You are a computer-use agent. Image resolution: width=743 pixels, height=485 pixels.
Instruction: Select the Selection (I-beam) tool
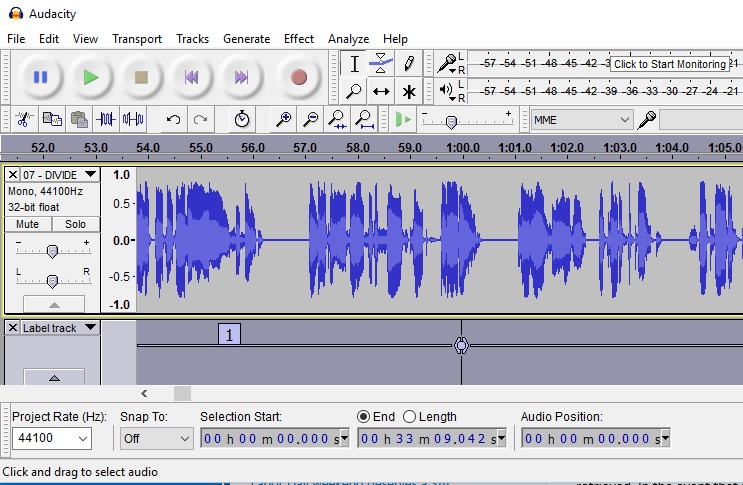tap(354, 63)
